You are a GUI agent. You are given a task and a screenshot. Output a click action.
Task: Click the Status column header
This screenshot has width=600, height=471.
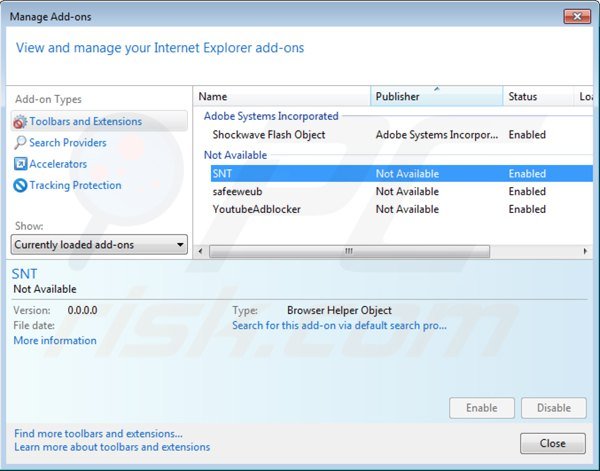pos(537,97)
